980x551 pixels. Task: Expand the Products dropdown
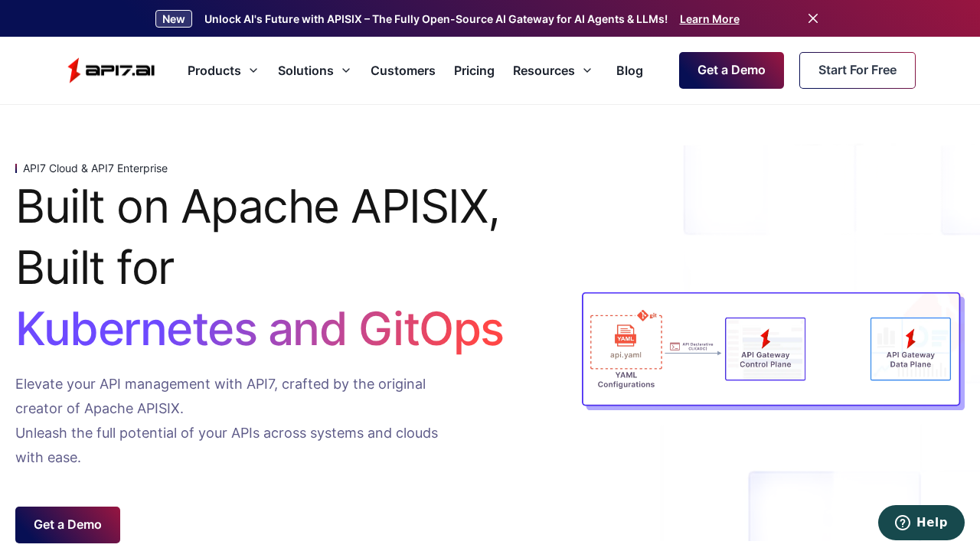tap(223, 70)
